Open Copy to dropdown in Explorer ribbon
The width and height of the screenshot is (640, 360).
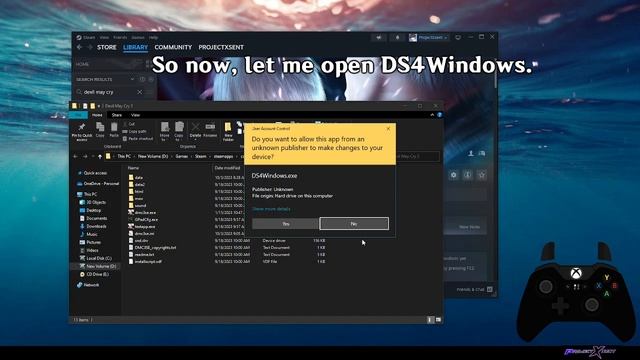179,131
